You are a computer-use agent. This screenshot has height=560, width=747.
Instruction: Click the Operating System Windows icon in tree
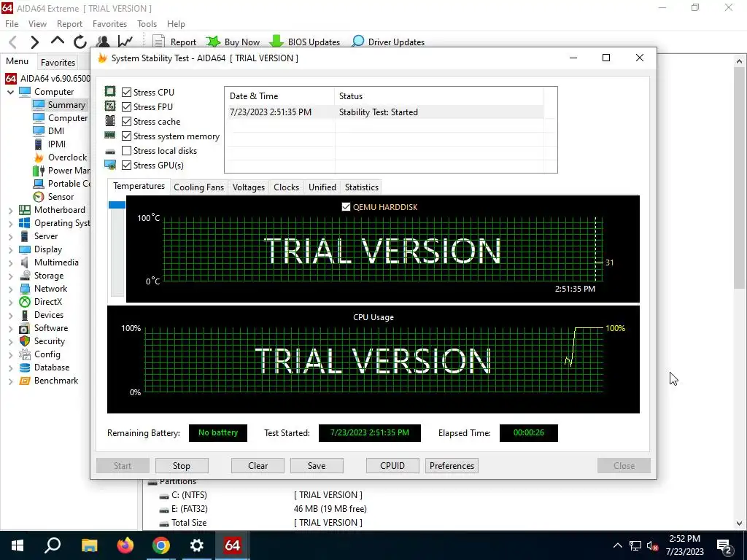click(x=24, y=223)
